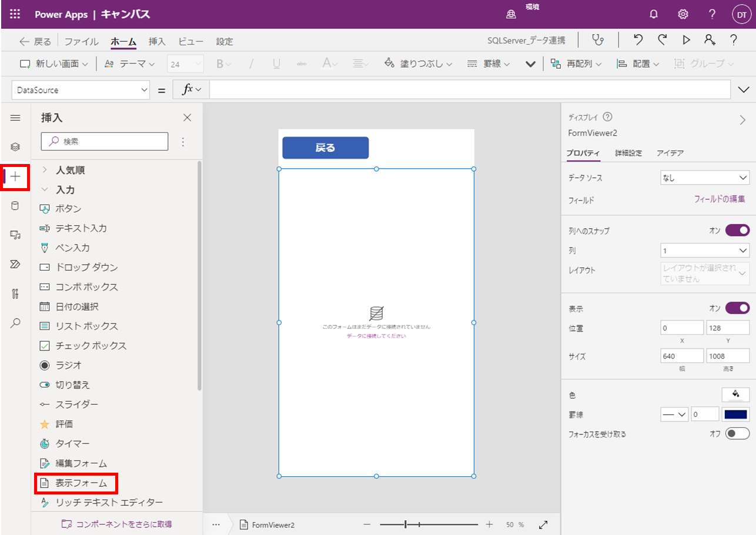This screenshot has width=756, height=535.
Task: Expand the 人気順 category
Action: [x=45, y=170]
